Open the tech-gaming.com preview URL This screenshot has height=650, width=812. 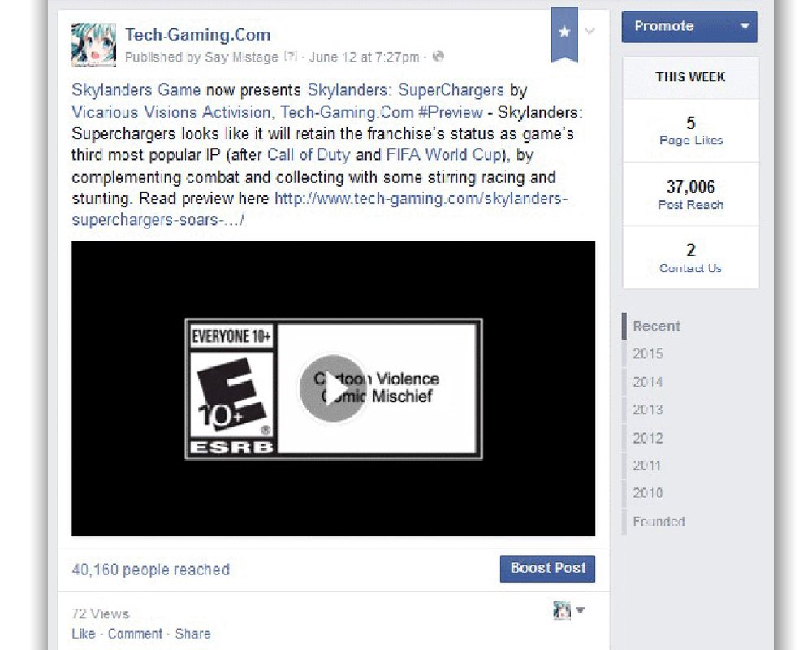319,209
